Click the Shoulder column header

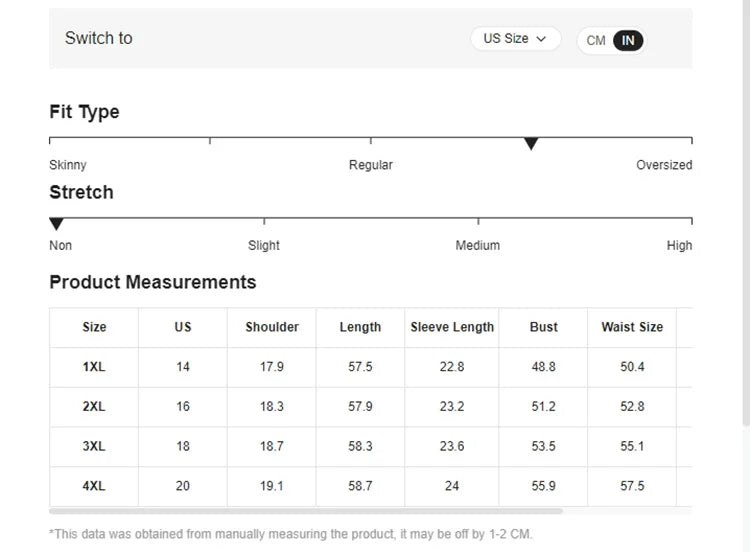(x=272, y=327)
